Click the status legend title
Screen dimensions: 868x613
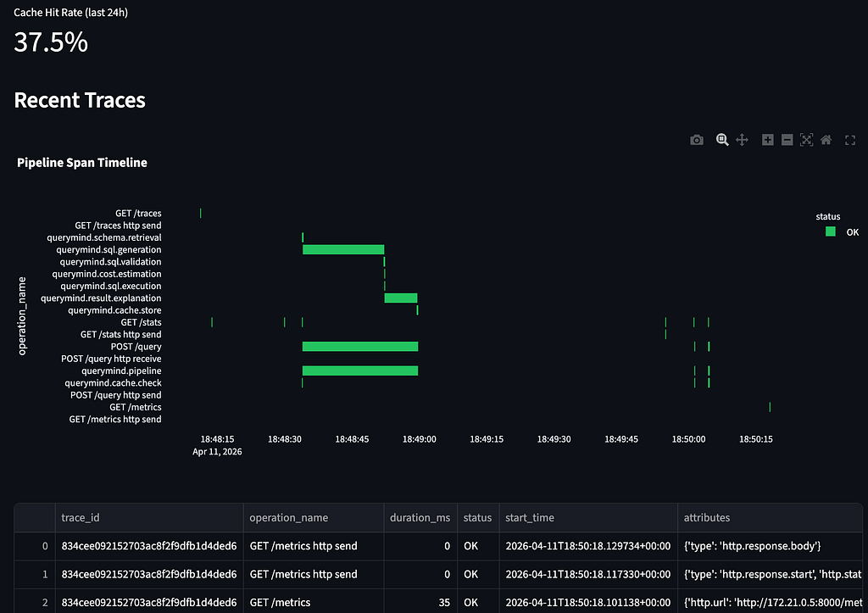(827, 216)
